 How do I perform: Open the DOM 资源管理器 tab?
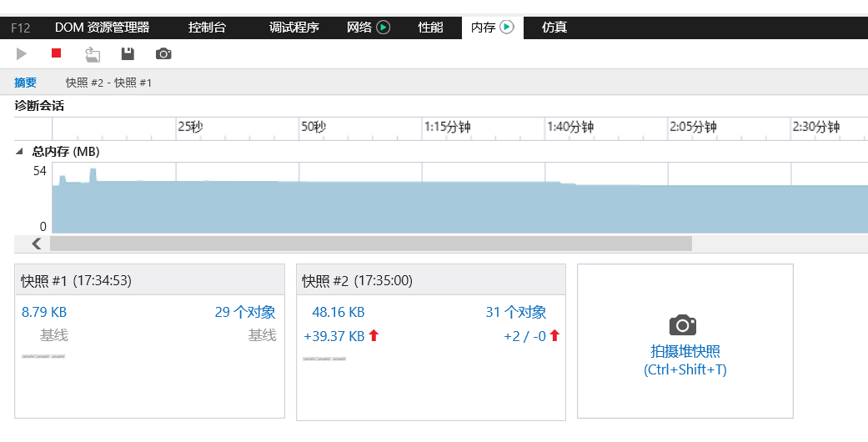coord(103,28)
